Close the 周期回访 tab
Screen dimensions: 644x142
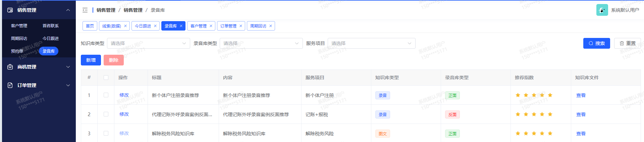click(271, 26)
